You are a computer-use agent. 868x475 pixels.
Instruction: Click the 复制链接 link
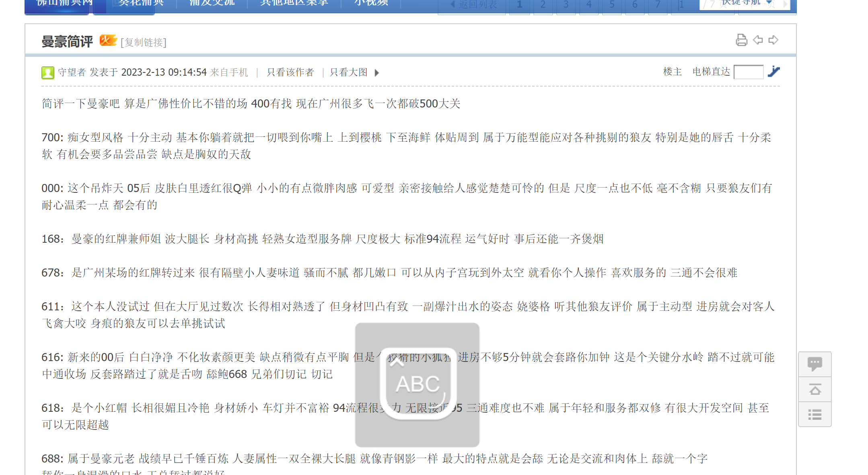tap(144, 42)
